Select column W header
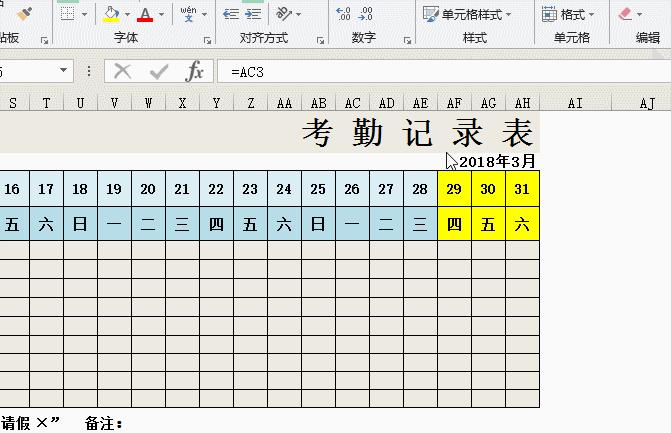This screenshot has width=671, height=433. (148, 103)
